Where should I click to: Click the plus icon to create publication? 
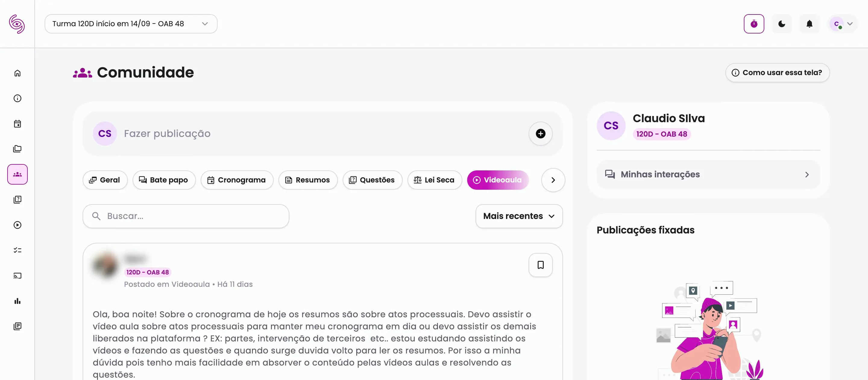pos(540,134)
